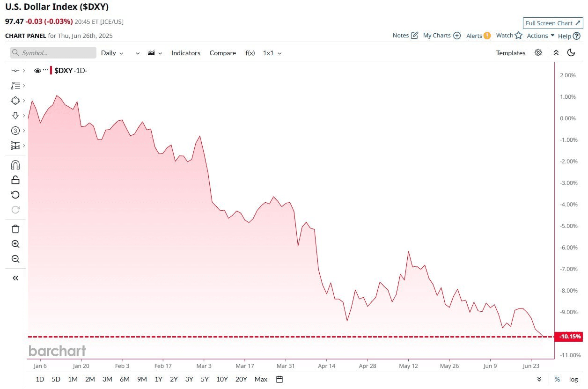This screenshot has height=389, width=588.
Task: Collapse the left drawing tools sidebar
Action: [15, 278]
